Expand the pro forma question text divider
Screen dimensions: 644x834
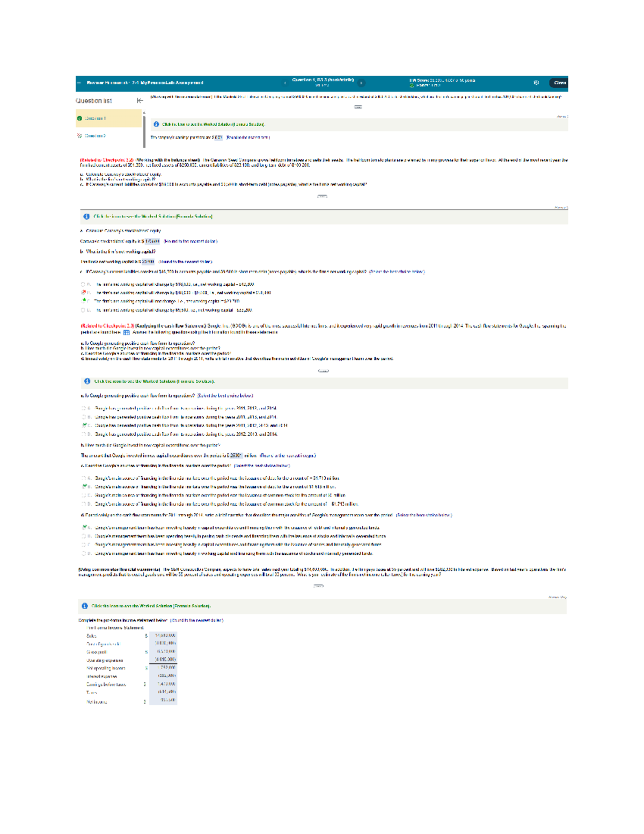coord(319,586)
